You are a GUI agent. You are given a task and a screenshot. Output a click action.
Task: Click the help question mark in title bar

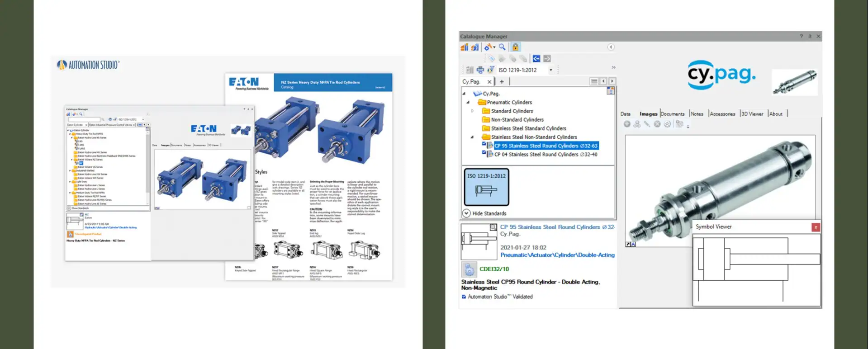801,36
